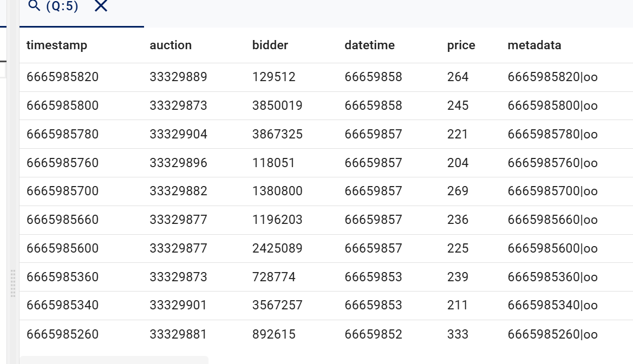The width and height of the screenshot is (633, 364).
Task: Click auction cell 33329904
Action: click(x=178, y=134)
